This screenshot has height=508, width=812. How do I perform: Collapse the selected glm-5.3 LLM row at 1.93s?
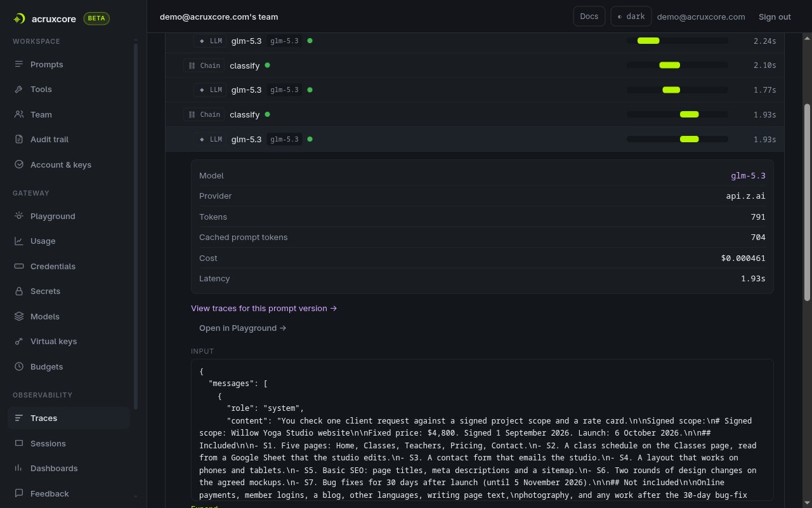click(x=475, y=139)
